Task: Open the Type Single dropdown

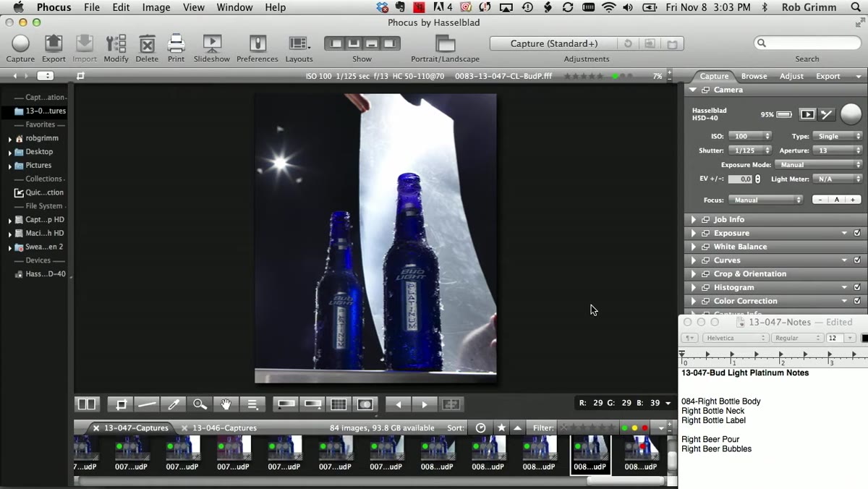Action: (837, 136)
